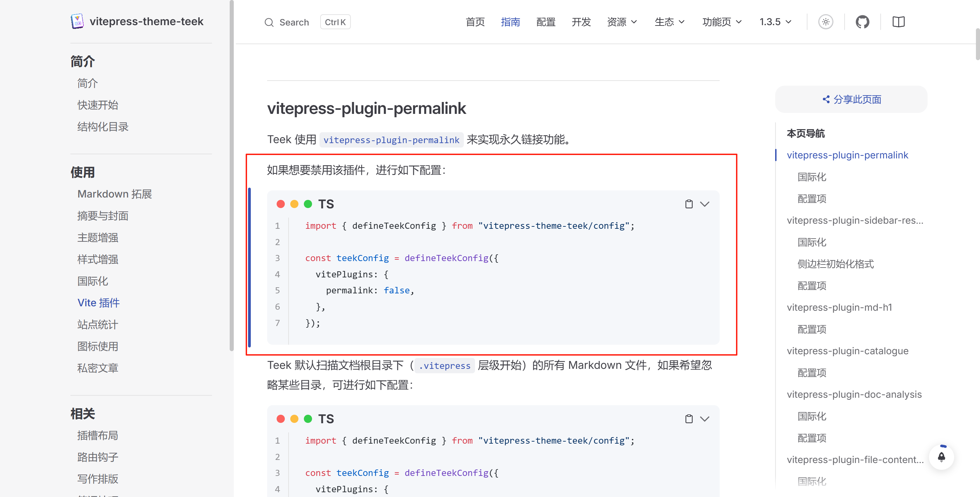Click inline code vitepress-plugin-permalink
Viewport: 980px width, 497px height.
(391, 140)
